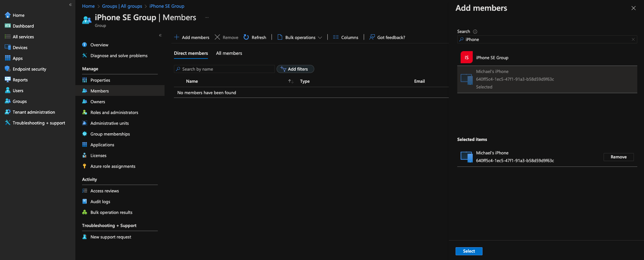Click the Search by name field

coord(224,69)
